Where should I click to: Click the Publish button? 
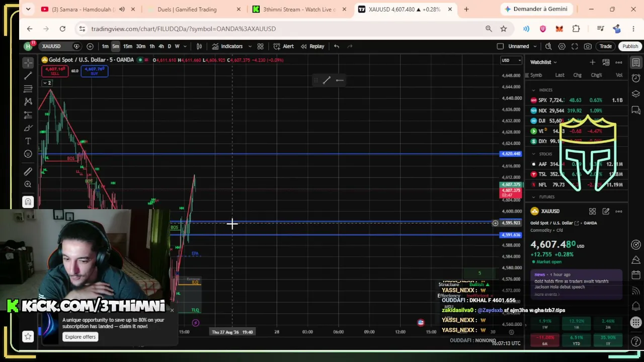click(x=630, y=46)
